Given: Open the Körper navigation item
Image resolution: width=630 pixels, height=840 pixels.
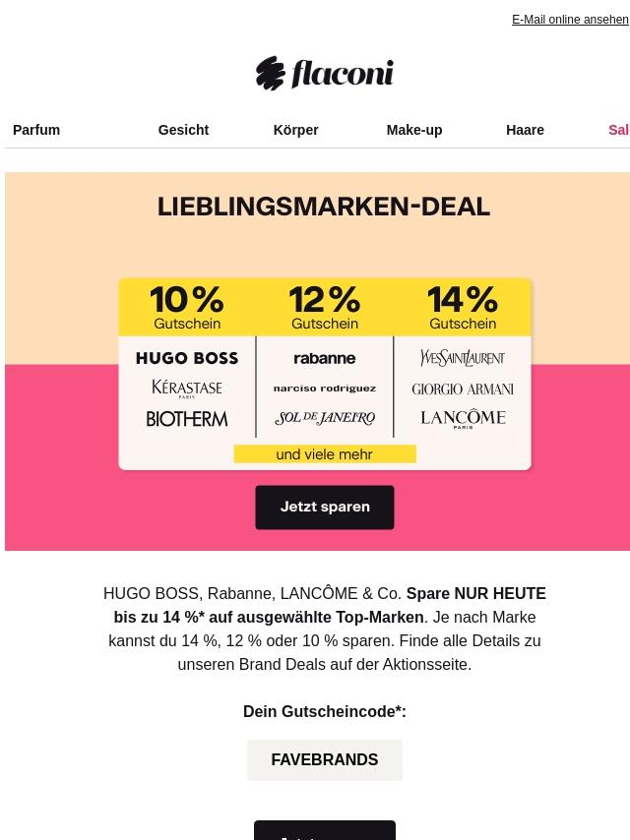Looking at the screenshot, I should point(296,130).
